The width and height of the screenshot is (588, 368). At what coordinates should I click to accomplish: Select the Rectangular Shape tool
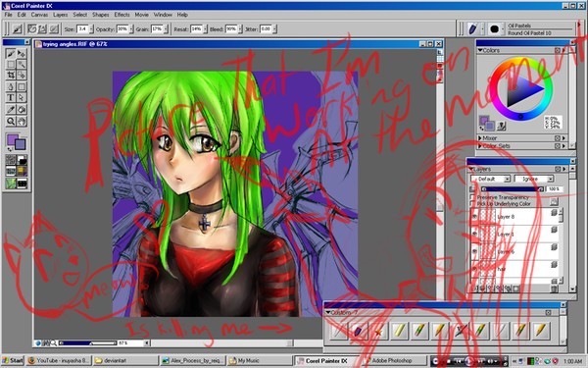(x=22, y=86)
